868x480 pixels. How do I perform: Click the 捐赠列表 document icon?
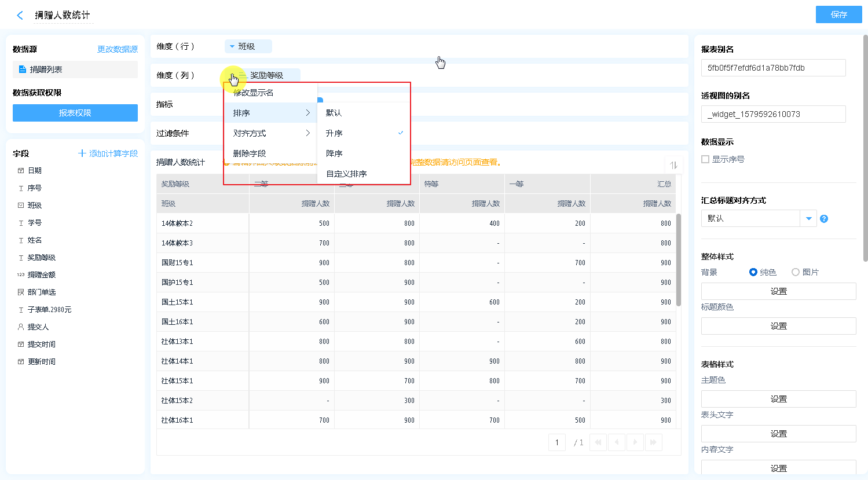click(x=23, y=69)
